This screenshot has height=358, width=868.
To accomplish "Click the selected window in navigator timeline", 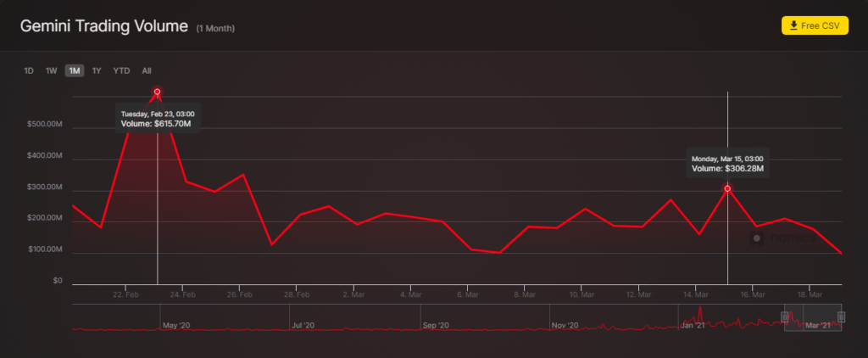I will (813, 317).
